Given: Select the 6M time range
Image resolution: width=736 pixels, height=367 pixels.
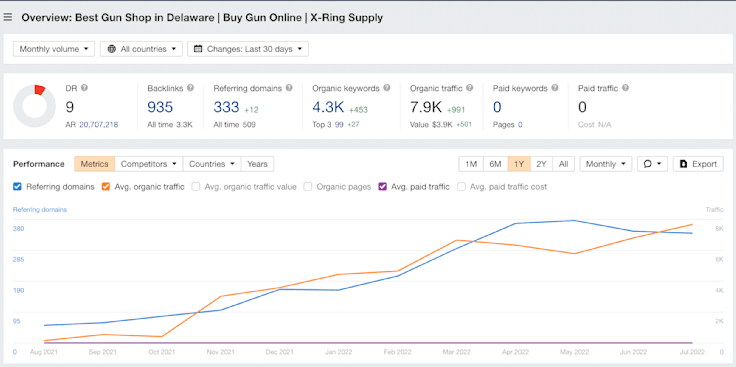Looking at the screenshot, I should (496, 164).
